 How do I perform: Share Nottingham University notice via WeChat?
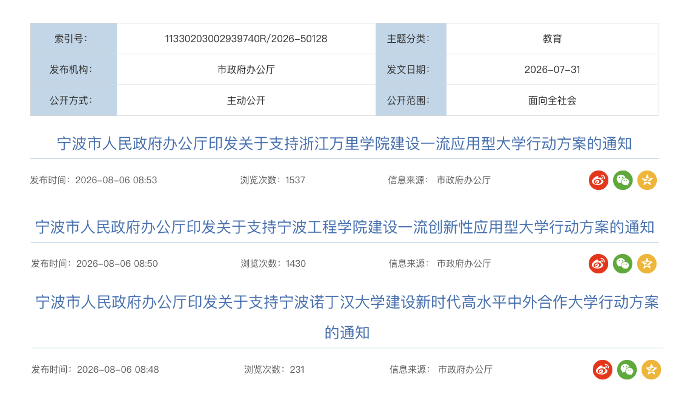coord(627,370)
